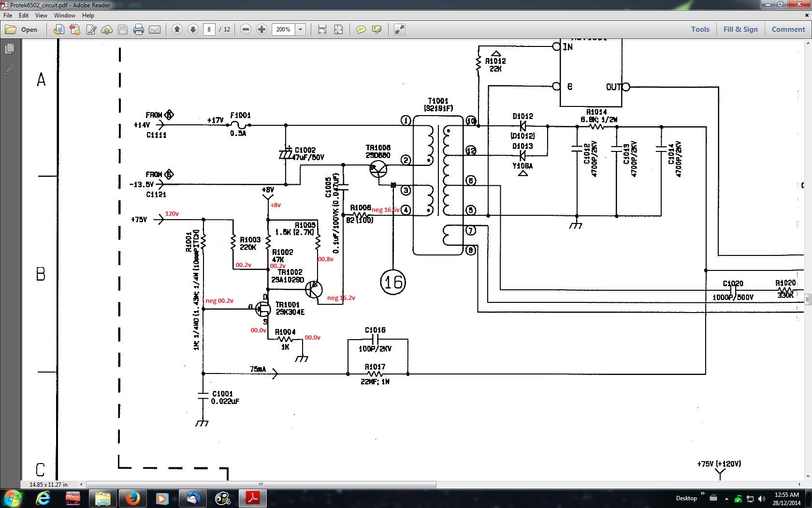Screen dimensions: 812x508
Task: Click the Save file icon
Action: [x=123, y=30]
